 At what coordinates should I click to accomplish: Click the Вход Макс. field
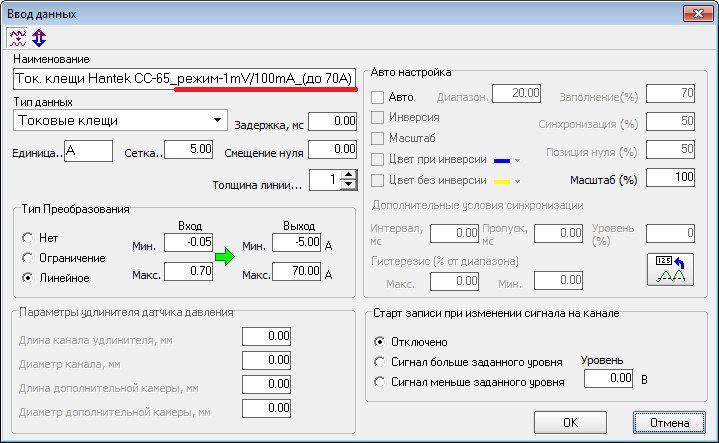pos(188,271)
